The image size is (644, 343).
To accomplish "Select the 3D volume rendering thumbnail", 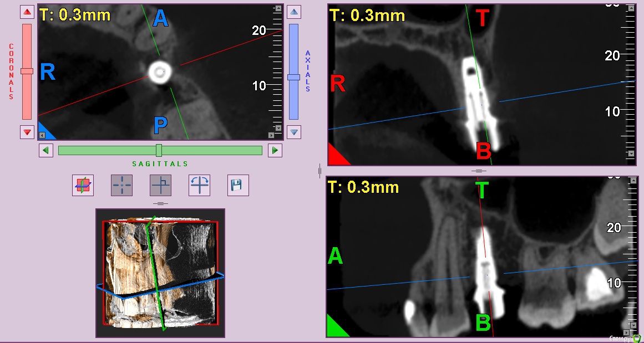I will click(x=160, y=273).
